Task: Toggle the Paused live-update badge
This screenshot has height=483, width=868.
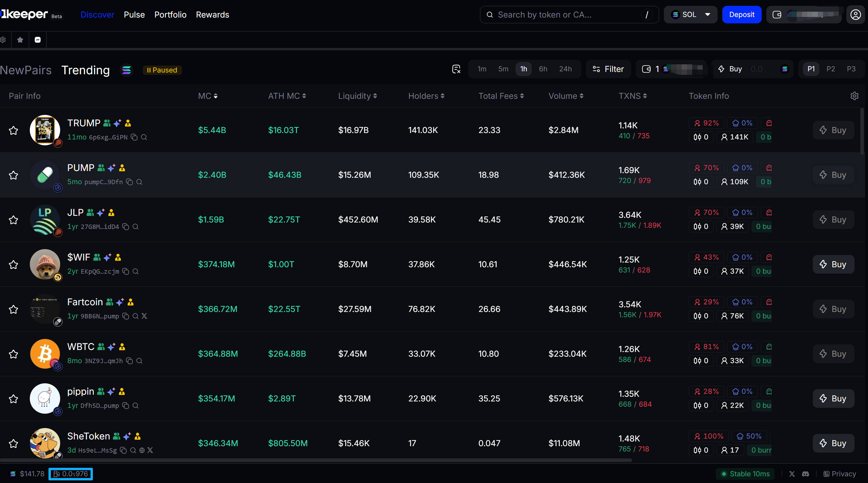Action: pyautogui.click(x=162, y=70)
